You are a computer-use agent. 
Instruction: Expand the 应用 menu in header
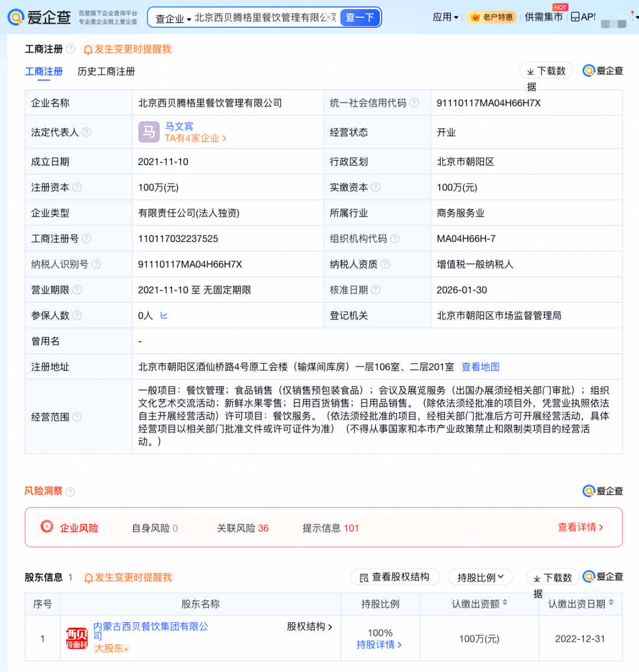(x=446, y=17)
